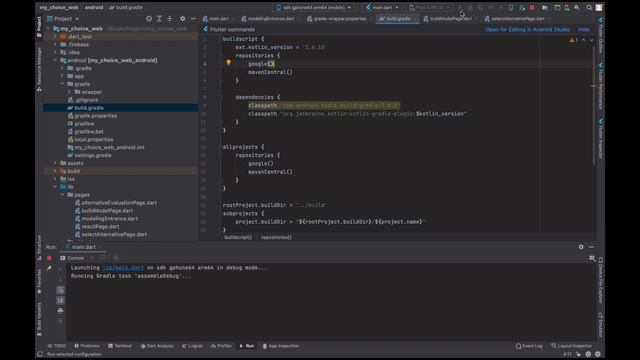Switch to the modelingEntrance.dart editor tab
Image resolution: width=640 pixels, height=360 pixels.
tap(271, 19)
